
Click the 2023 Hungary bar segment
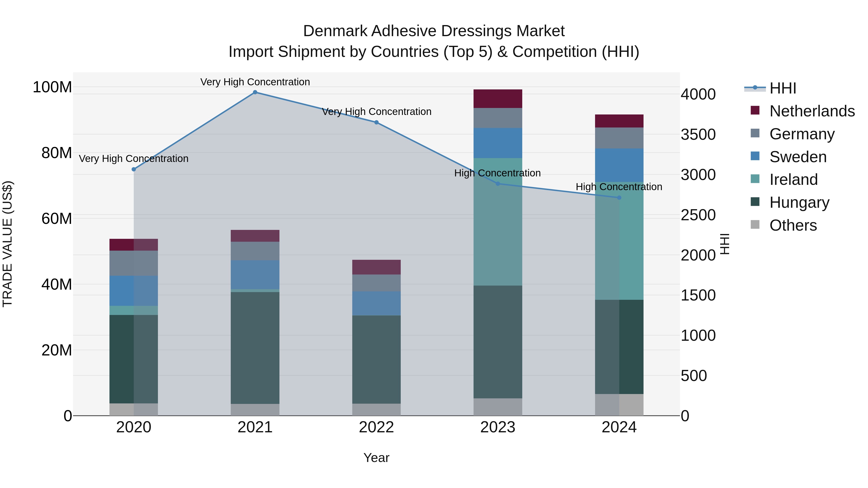(x=498, y=342)
